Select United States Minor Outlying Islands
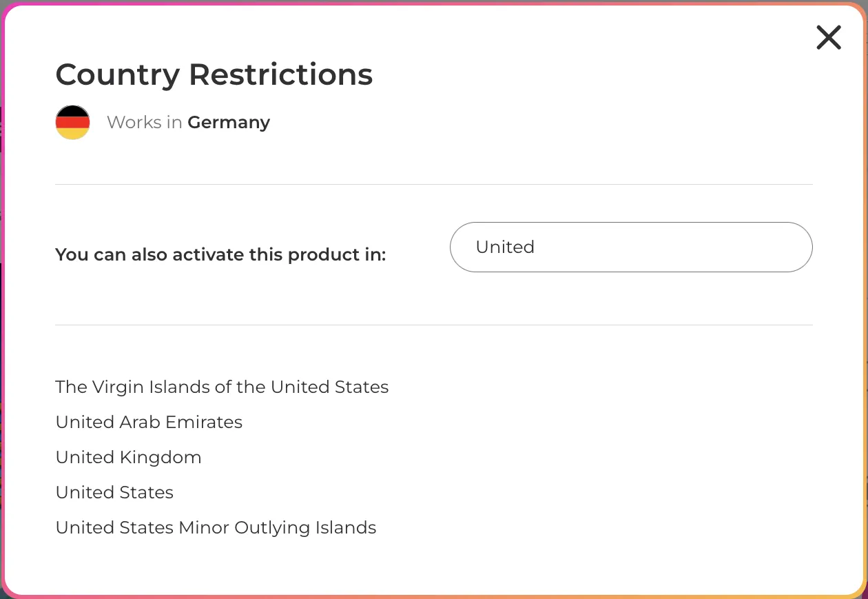 coord(216,527)
